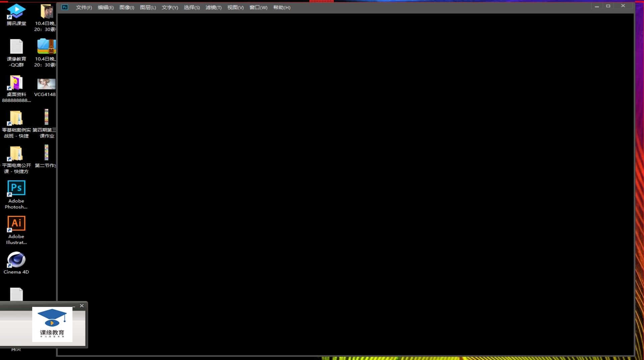Viewport: 644px width, 360px height.
Task: Open the 文字(Y) menu
Action: tap(170, 7)
